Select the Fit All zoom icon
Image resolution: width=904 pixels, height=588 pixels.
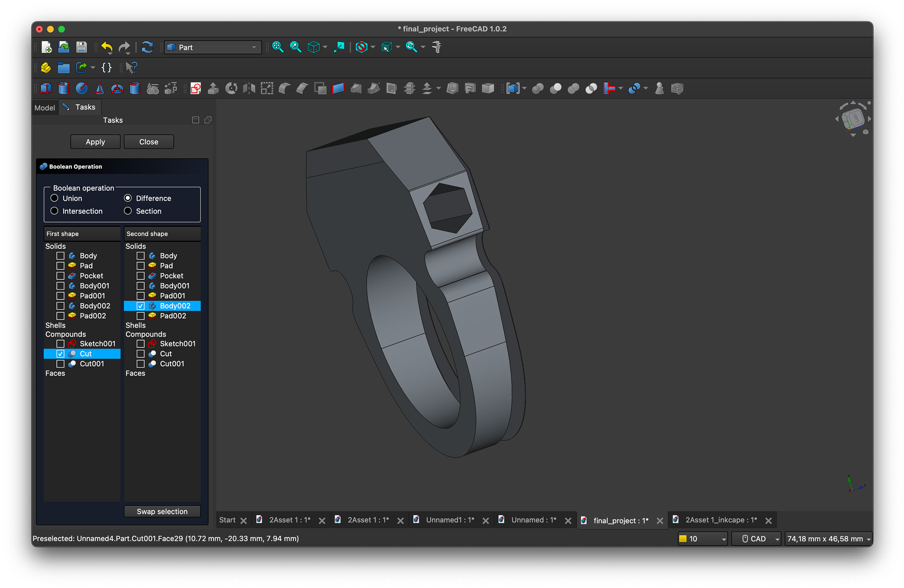pos(278,47)
